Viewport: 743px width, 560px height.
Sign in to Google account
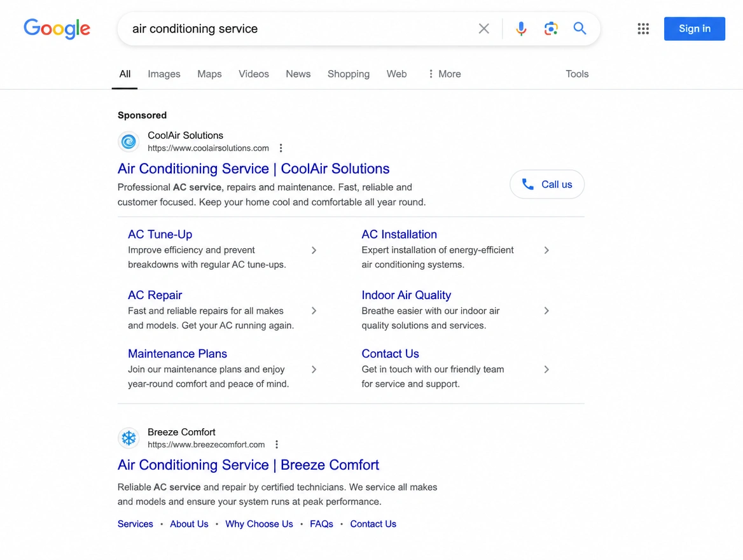coord(694,29)
